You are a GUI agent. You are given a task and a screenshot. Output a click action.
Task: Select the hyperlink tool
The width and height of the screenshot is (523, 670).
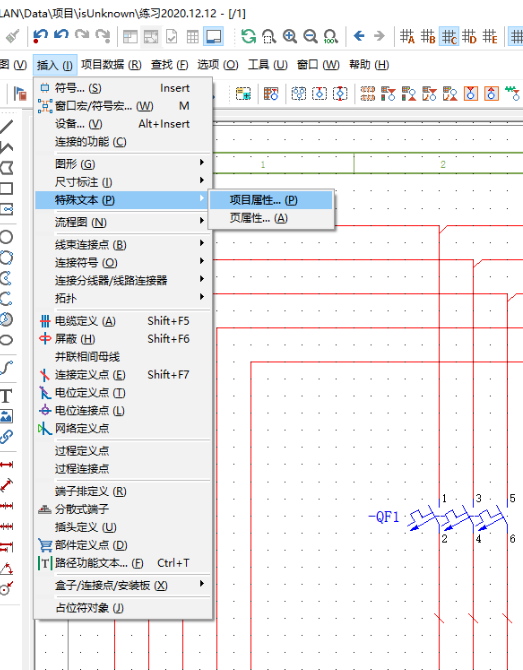point(6,437)
